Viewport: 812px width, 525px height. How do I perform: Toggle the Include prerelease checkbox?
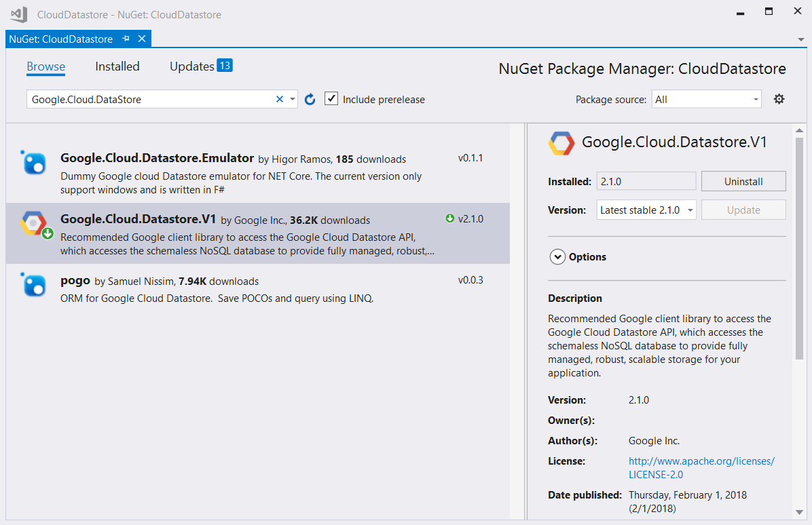point(331,99)
